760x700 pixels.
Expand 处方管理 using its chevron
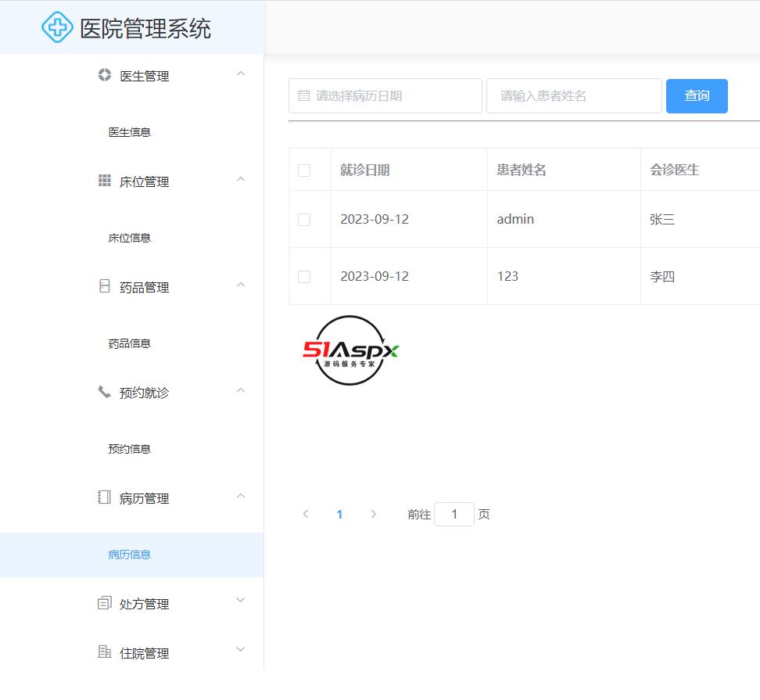(x=240, y=600)
